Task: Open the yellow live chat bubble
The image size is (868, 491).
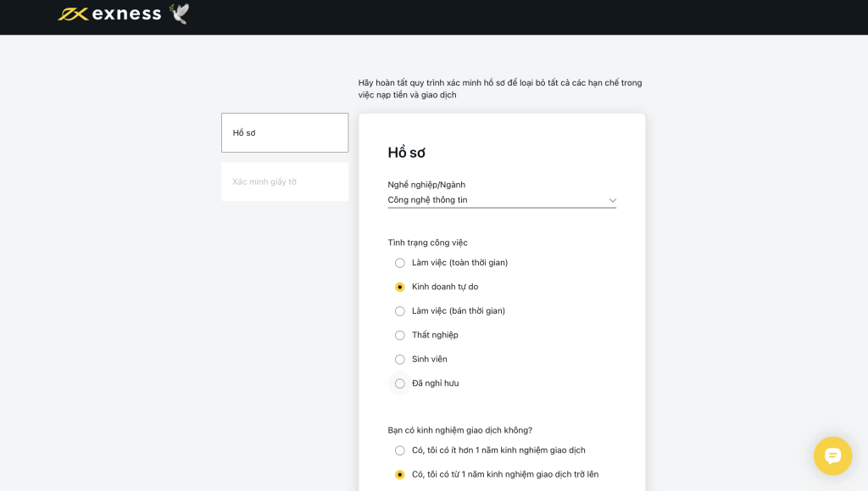Action: click(832, 455)
